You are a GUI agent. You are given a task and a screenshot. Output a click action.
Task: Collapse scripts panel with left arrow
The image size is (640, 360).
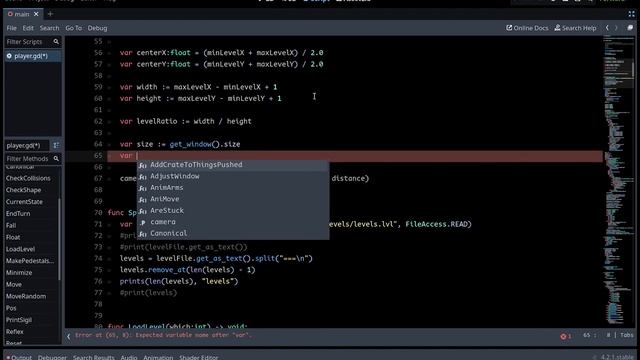[69, 336]
